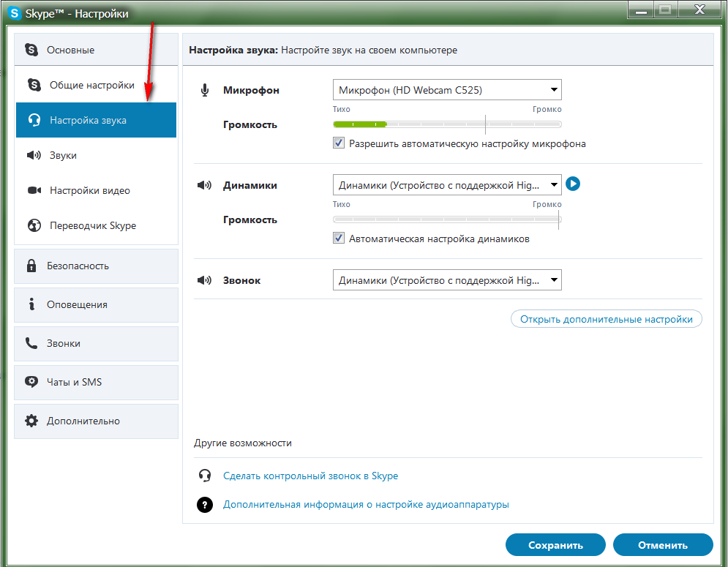Screen dimensions: 728x567
Task: Click the Другие возможности heading
Action: point(243,443)
